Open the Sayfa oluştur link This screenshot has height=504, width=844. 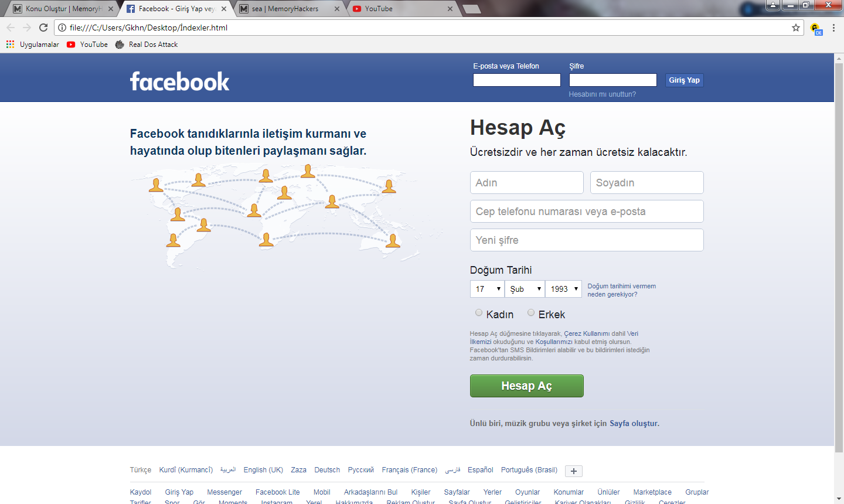click(x=634, y=423)
